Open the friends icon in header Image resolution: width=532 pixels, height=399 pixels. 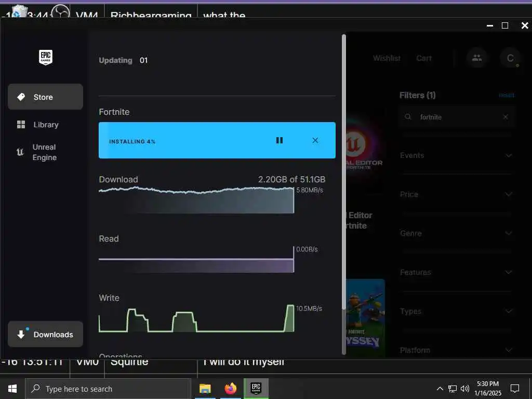[477, 58]
